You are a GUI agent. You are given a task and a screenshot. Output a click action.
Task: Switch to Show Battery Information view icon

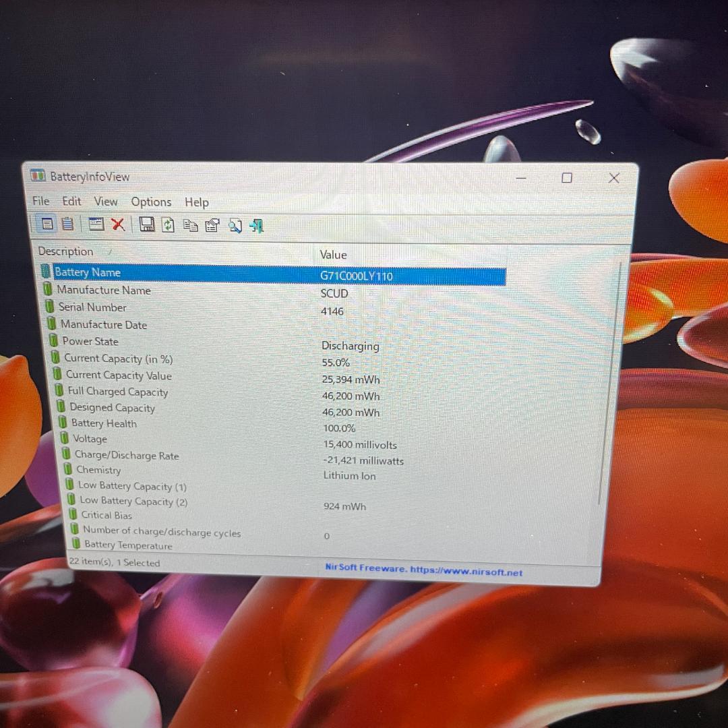pos(48,223)
